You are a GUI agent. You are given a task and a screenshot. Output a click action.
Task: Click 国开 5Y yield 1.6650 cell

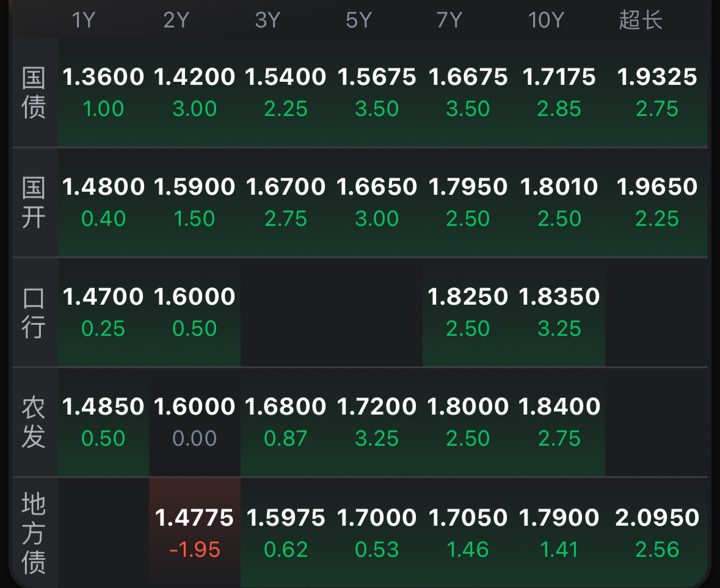pos(377,203)
